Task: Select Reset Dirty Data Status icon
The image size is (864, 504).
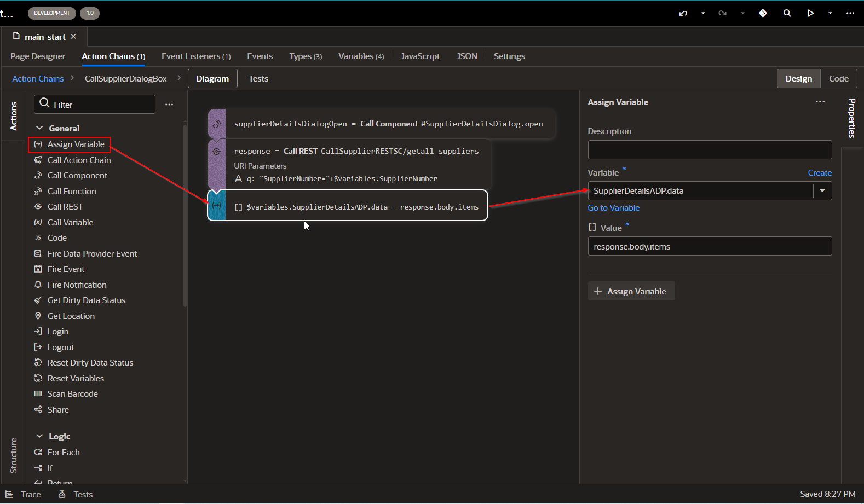Action: coord(38,362)
